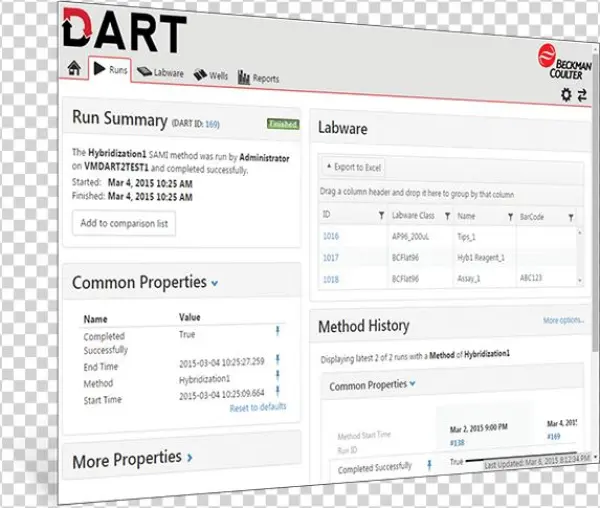
Task: Open run #138 link
Action: (x=457, y=443)
